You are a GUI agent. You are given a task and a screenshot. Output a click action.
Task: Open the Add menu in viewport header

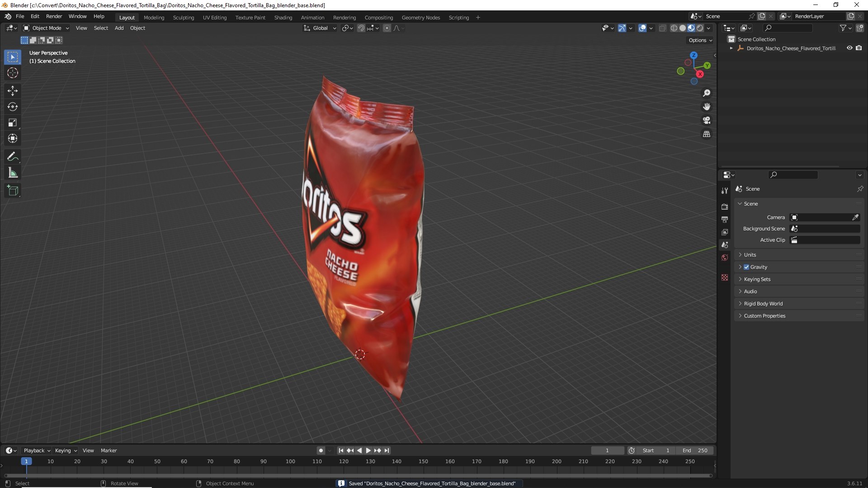point(119,28)
